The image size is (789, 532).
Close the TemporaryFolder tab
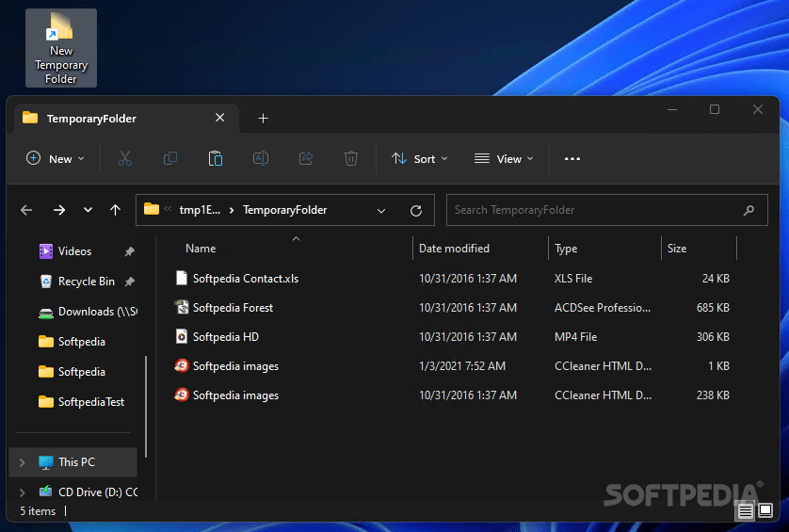click(220, 118)
